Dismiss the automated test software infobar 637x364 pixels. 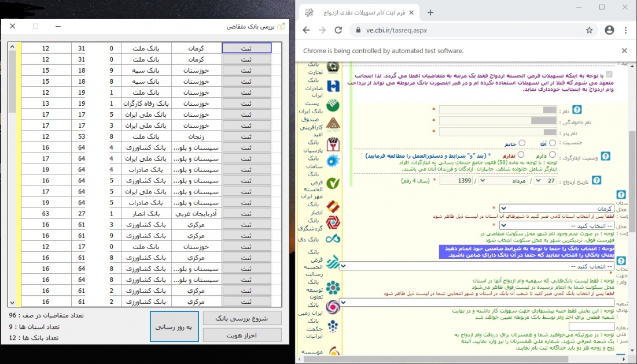point(624,51)
